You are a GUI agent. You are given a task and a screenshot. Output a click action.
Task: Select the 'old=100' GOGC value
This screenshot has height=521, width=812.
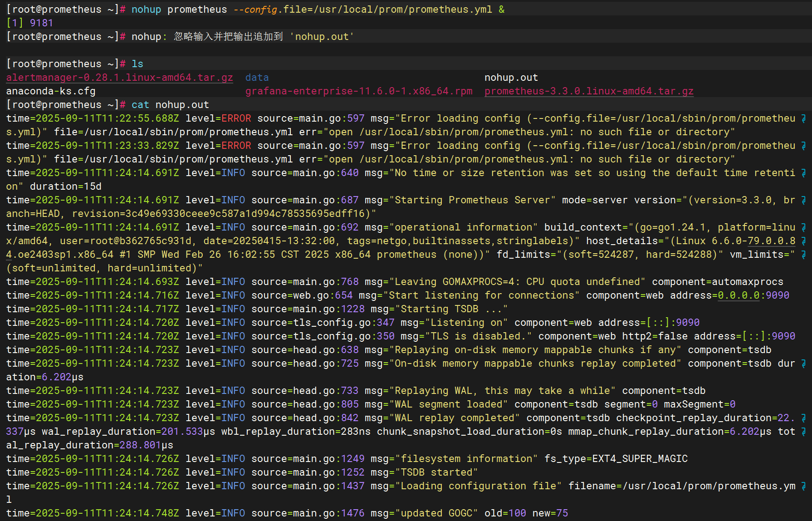[x=505, y=513]
